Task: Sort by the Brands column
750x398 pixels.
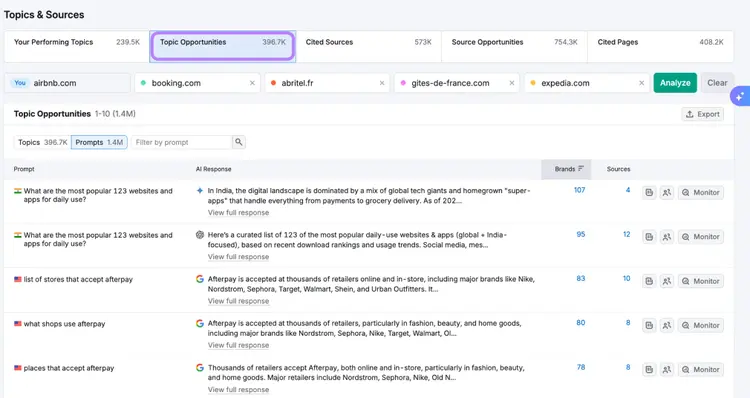Action: [566, 169]
